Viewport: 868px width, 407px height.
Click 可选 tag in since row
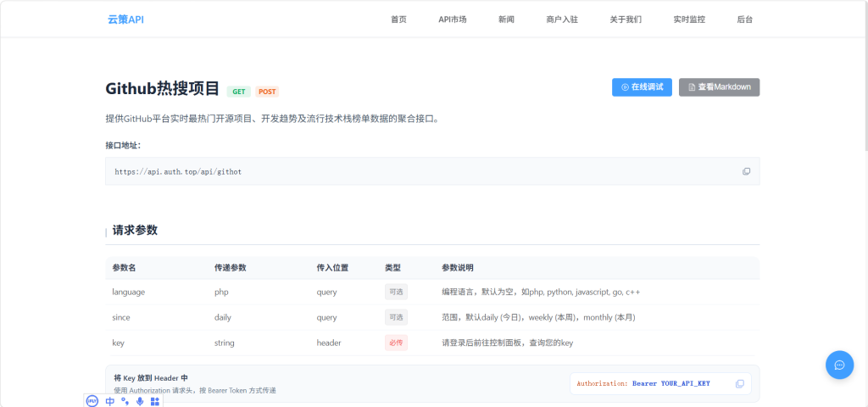coord(397,317)
